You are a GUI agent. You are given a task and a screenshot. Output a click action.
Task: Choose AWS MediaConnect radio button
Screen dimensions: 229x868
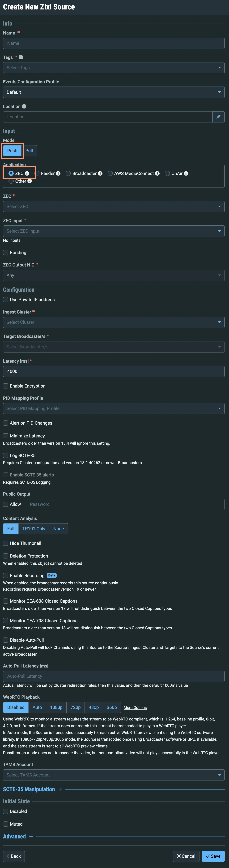[x=110, y=174]
